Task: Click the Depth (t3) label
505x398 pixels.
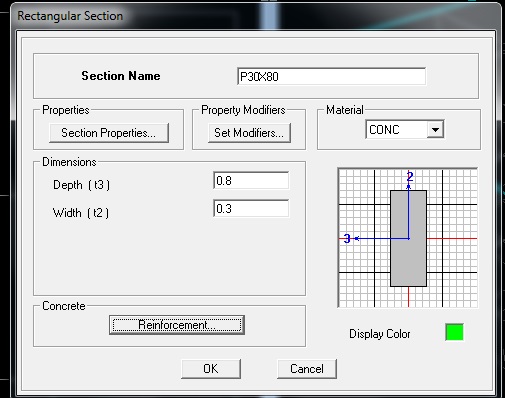Action: coord(81,185)
